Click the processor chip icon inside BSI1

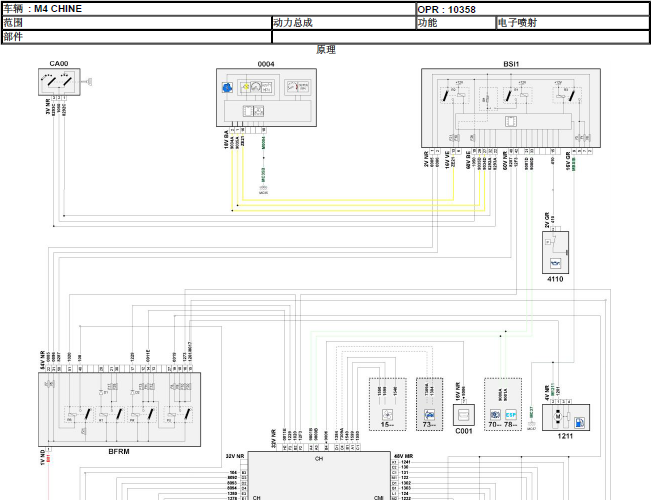[511, 121]
